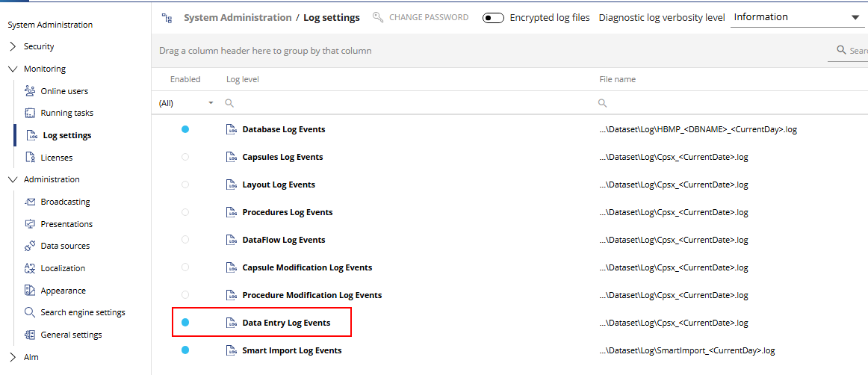
Task: Click the General settings icon
Action: point(31,335)
